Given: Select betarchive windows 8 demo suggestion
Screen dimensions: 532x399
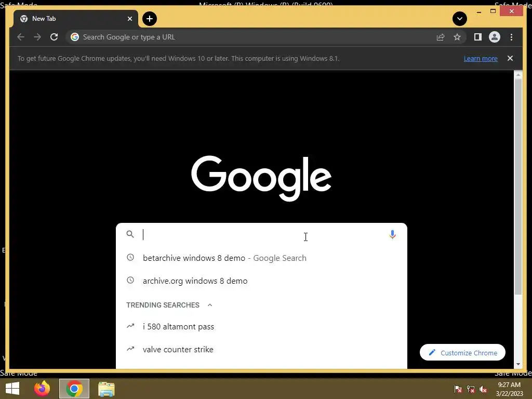Looking at the screenshot, I should click(261, 258).
